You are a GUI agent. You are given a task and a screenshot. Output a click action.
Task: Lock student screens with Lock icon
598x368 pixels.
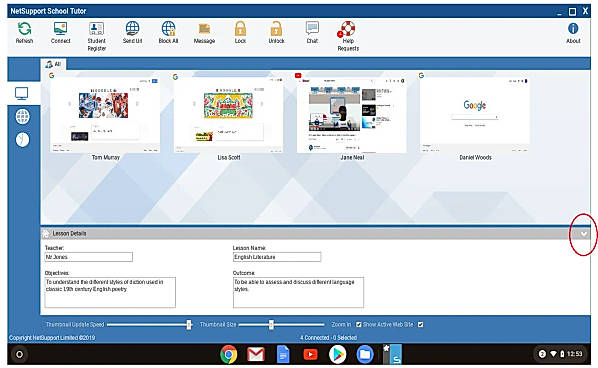tap(240, 29)
